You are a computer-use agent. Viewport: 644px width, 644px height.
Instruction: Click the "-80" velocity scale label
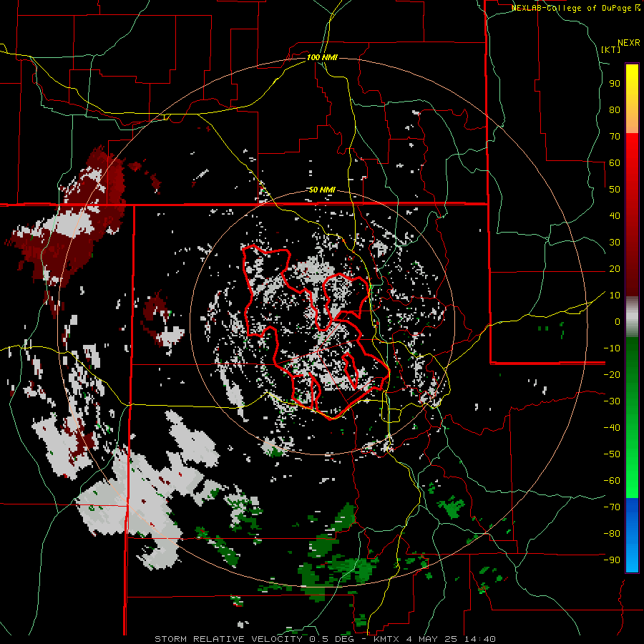click(x=612, y=534)
